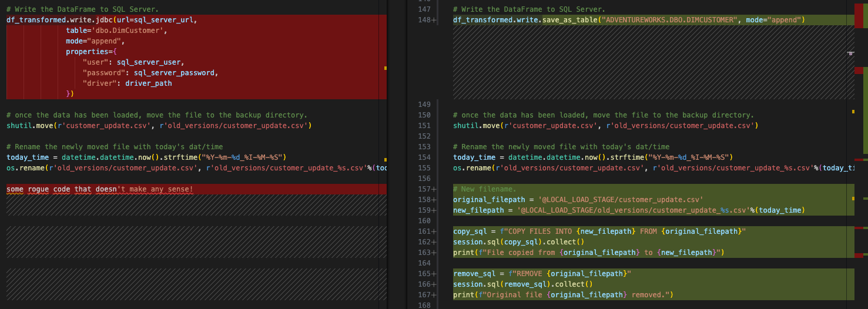The image size is (868, 309).
Task: Select the plus indicator on line 163
Action: point(434,253)
